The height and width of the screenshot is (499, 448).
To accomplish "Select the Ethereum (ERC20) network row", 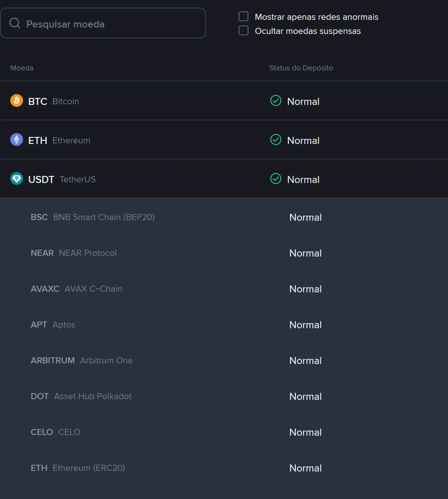I will tap(224, 468).
